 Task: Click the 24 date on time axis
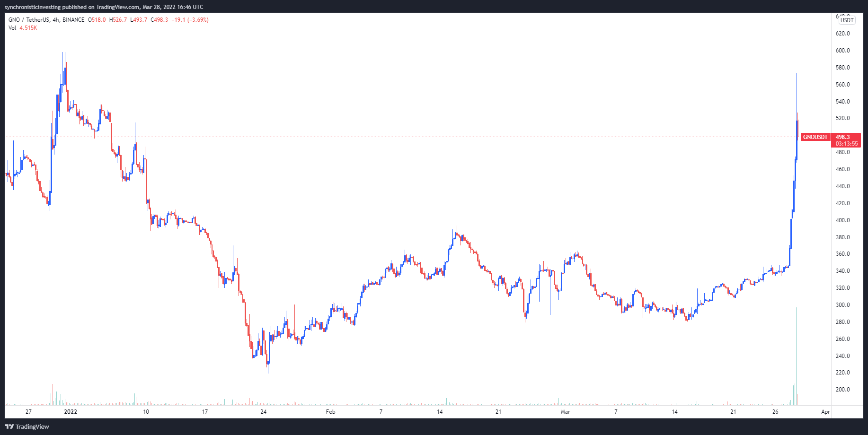pos(264,412)
